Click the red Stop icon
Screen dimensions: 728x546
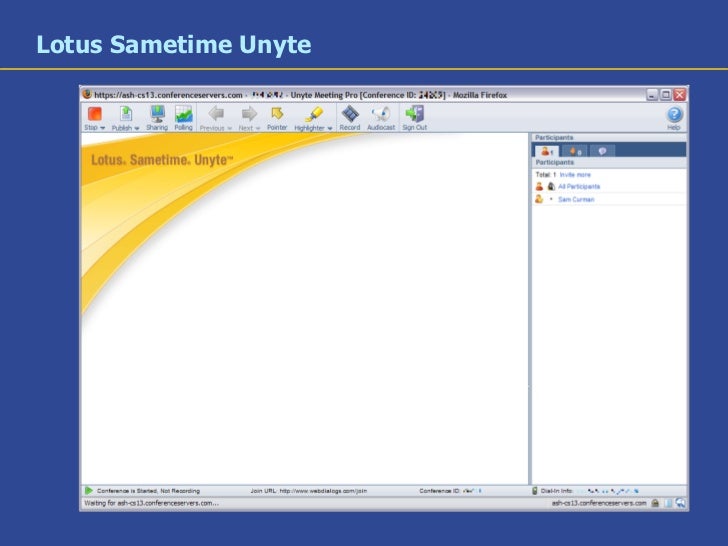click(95, 114)
